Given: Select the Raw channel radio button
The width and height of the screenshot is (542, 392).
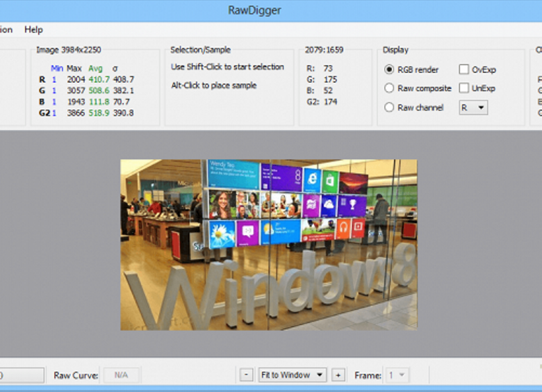Looking at the screenshot, I should point(389,107).
